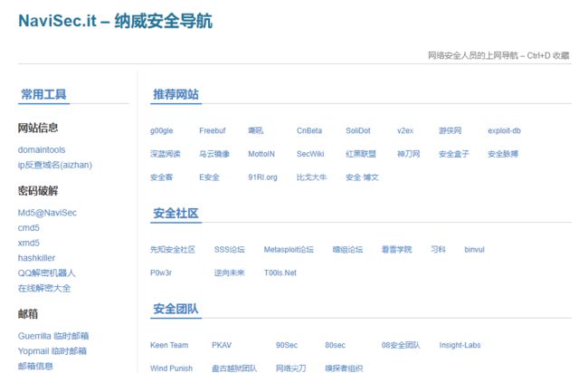Open the Metasploit论坛 link
This screenshot has width=588, height=373.
(289, 250)
